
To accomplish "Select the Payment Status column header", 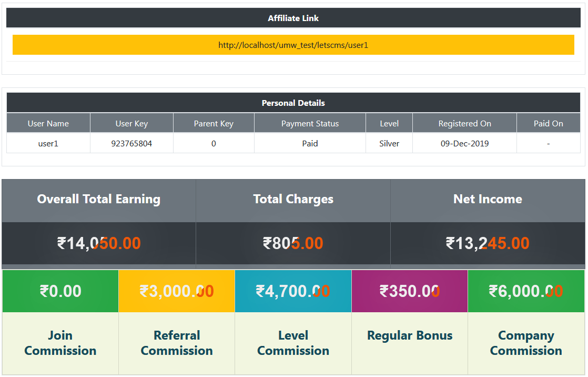I will (x=310, y=124).
